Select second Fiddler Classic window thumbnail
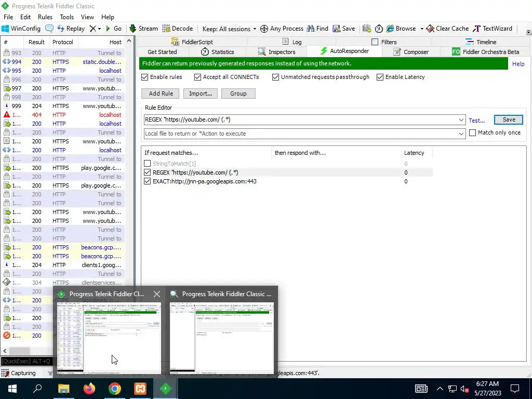532x399 pixels. point(221,338)
